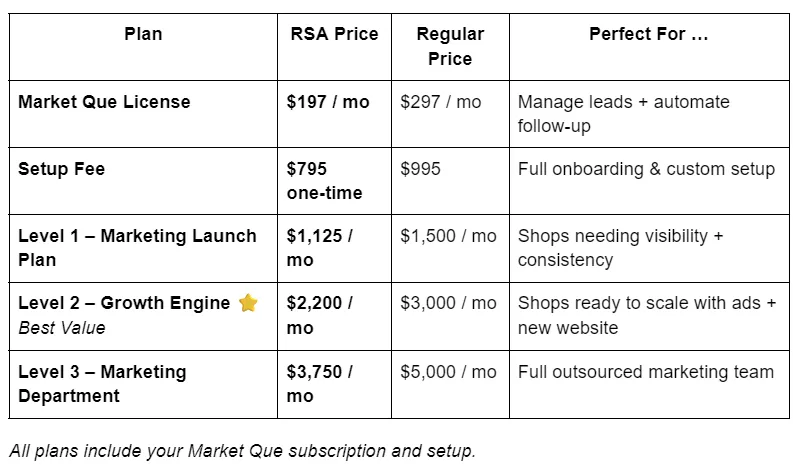Viewport: 801px width, 468px height.
Task: Click the Perfect For column header
Action: [649, 34]
